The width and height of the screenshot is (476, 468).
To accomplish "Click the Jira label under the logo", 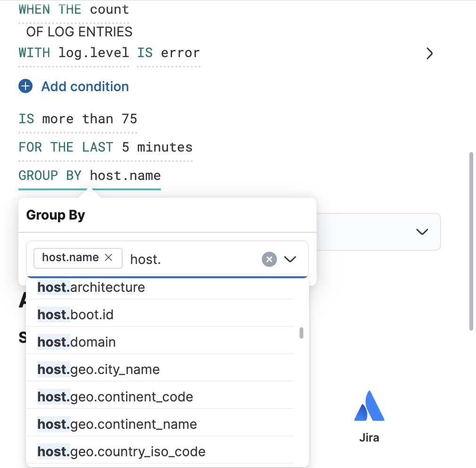I will (369, 437).
